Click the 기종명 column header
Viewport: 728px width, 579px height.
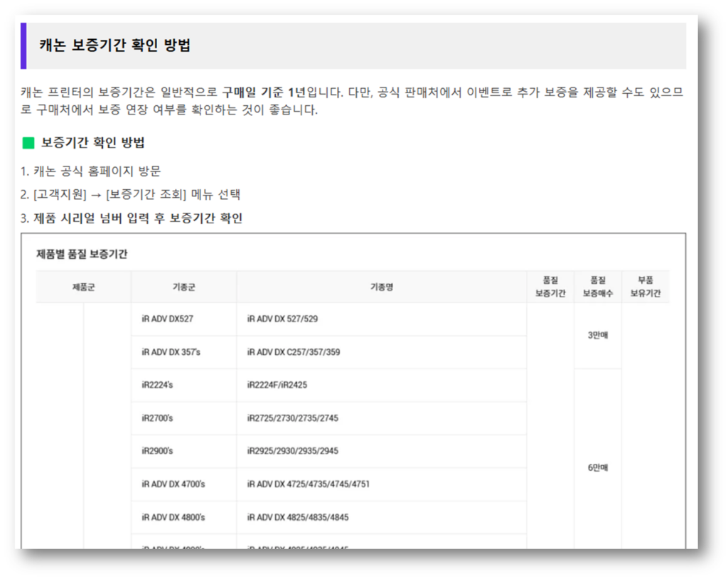pos(382,287)
